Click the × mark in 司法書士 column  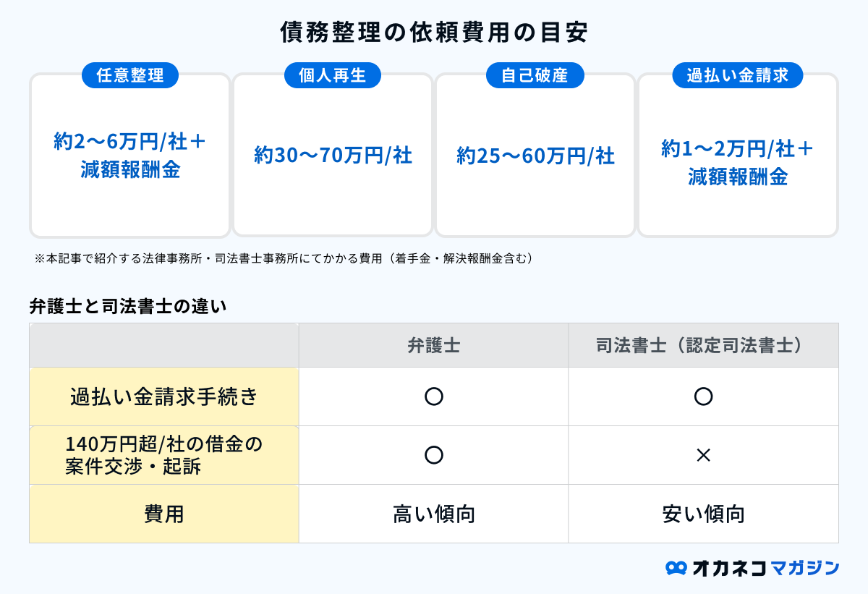(703, 455)
